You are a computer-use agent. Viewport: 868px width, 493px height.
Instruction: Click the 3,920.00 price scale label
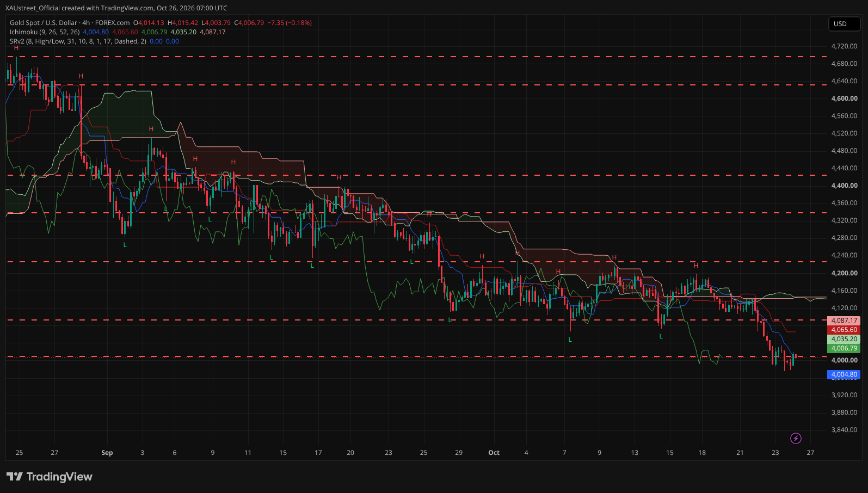pos(844,395)
